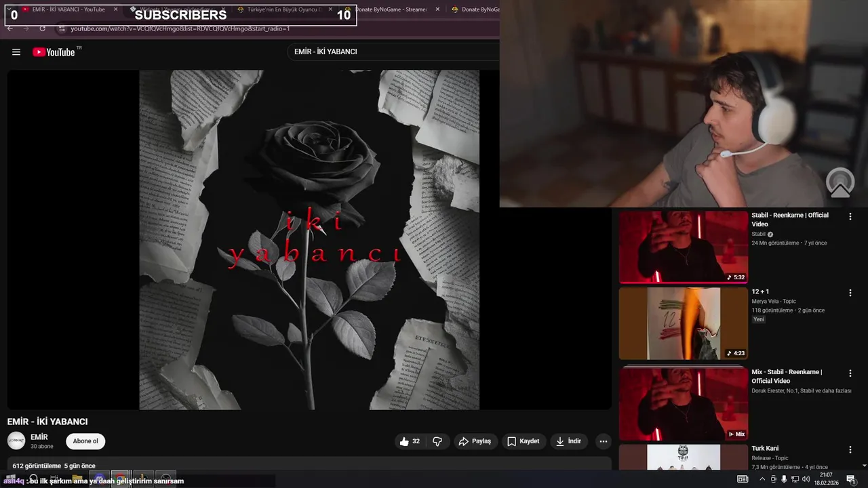Image resolution: width=868 pixels, height=488 pixels.
Task: Open the 'Turk Kani' video title
Action: 765,448
